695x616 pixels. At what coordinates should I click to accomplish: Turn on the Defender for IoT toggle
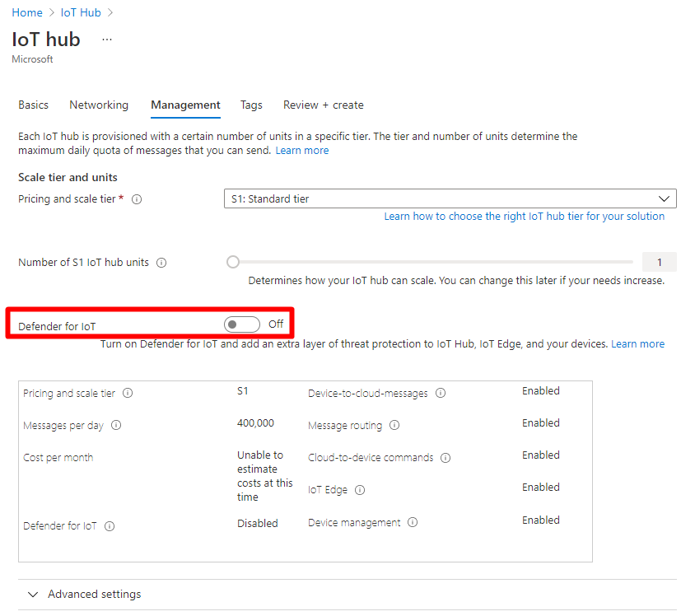click(241, 324)
